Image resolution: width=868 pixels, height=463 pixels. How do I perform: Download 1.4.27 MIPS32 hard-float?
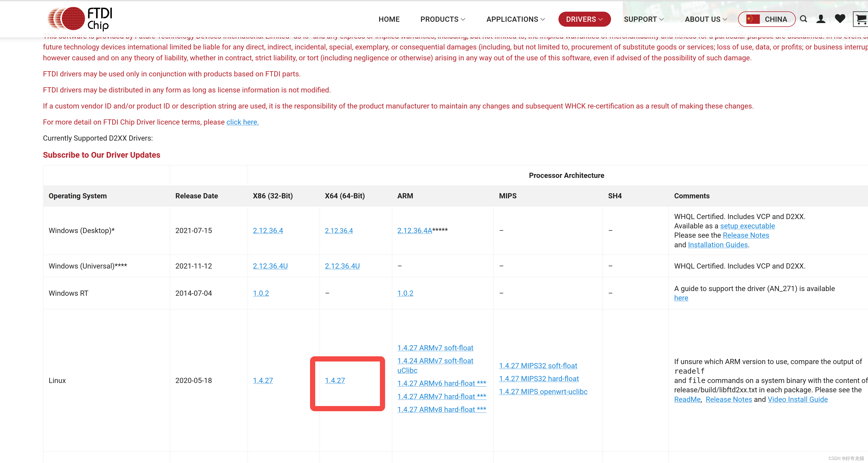click(x=539, y=379)
